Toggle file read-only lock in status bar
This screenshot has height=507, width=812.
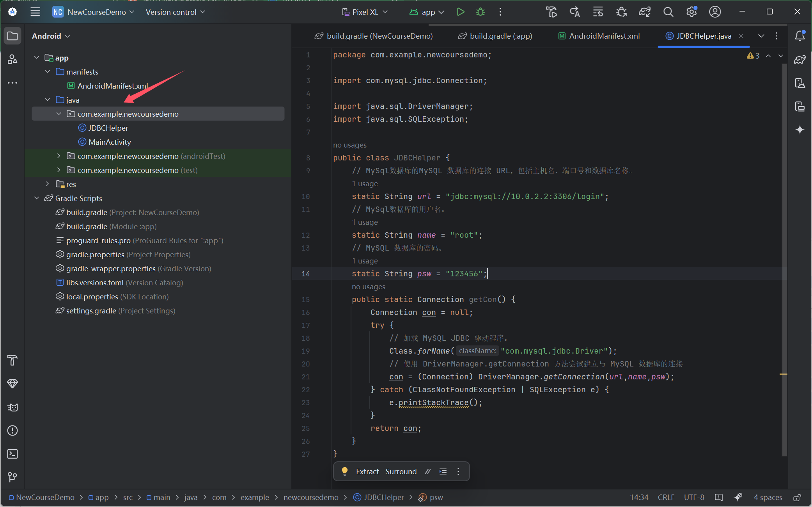tap(797, 498)
